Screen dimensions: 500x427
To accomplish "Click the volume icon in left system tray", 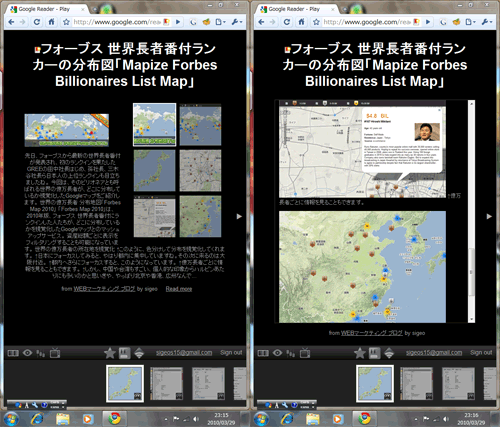I will pyautogui.click(x=196, y=419).
